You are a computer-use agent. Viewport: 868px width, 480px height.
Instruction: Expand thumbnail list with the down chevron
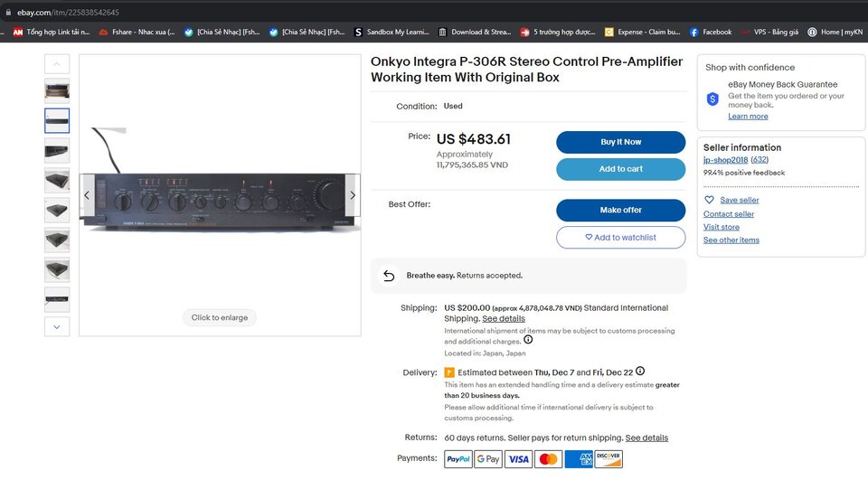[x=56, y=326]
